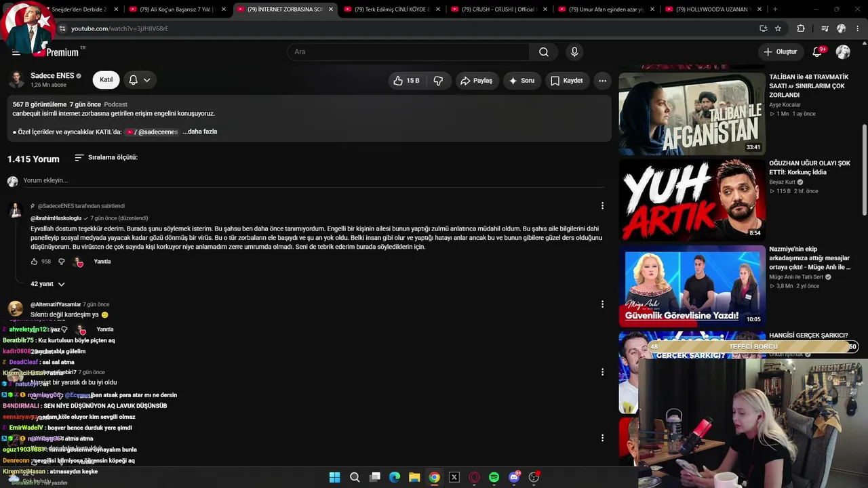The image size is (868, 488).
Task: Open the video's three-dot more actions menu
Action: click(x=602, y=81)
